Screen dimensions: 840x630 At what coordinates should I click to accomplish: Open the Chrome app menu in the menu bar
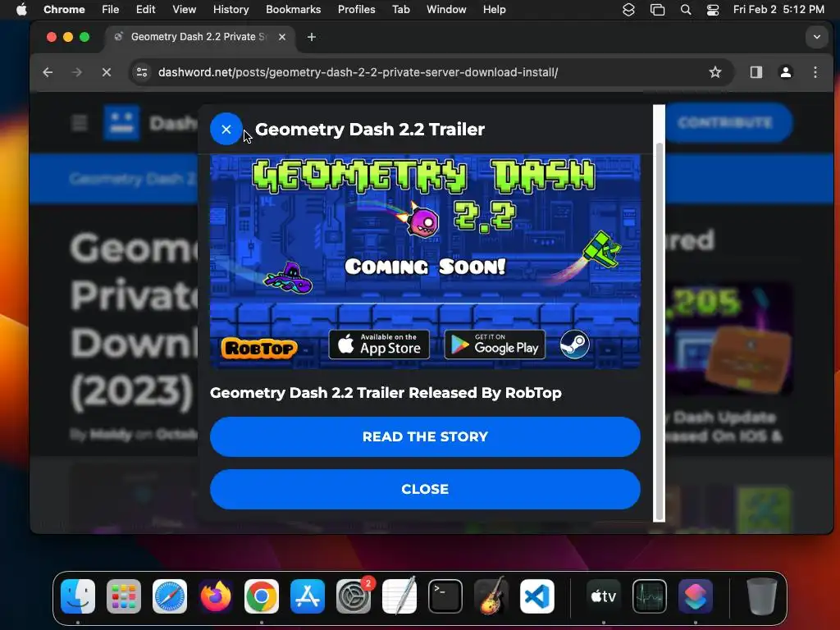[x=64, y=10]
